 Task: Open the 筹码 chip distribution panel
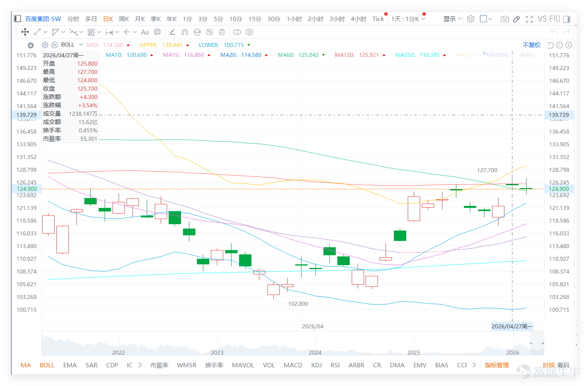tap(563, 365)
